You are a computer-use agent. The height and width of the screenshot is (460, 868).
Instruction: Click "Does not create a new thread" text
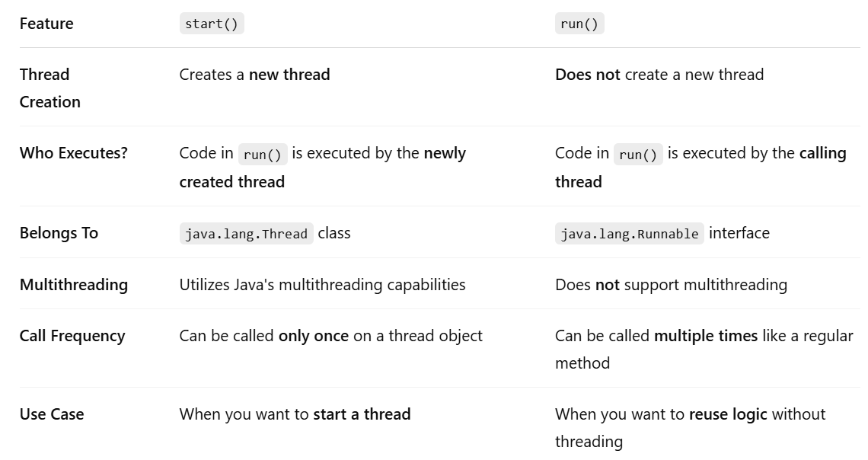pos(659,75)
